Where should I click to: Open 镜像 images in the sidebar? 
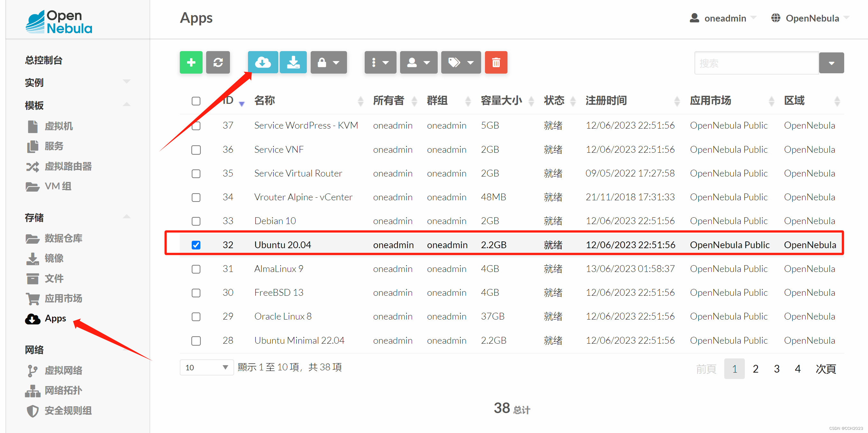tap(54, 258)
